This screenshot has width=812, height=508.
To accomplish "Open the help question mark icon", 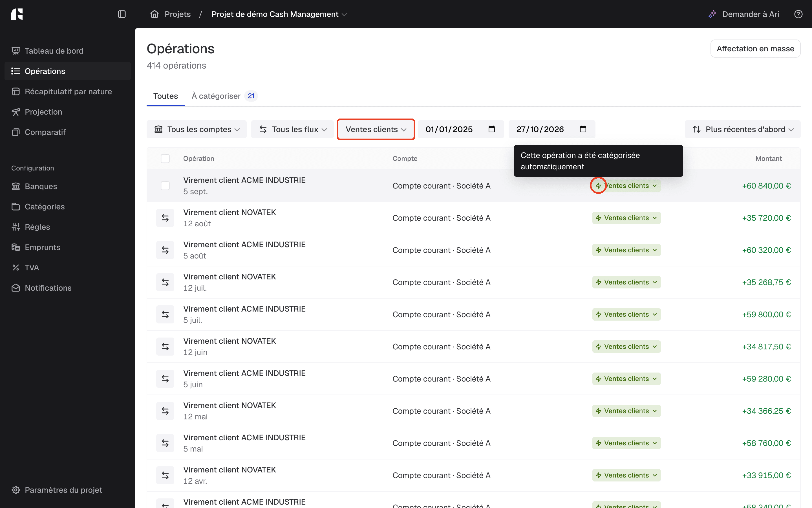I will pos(798,14).
